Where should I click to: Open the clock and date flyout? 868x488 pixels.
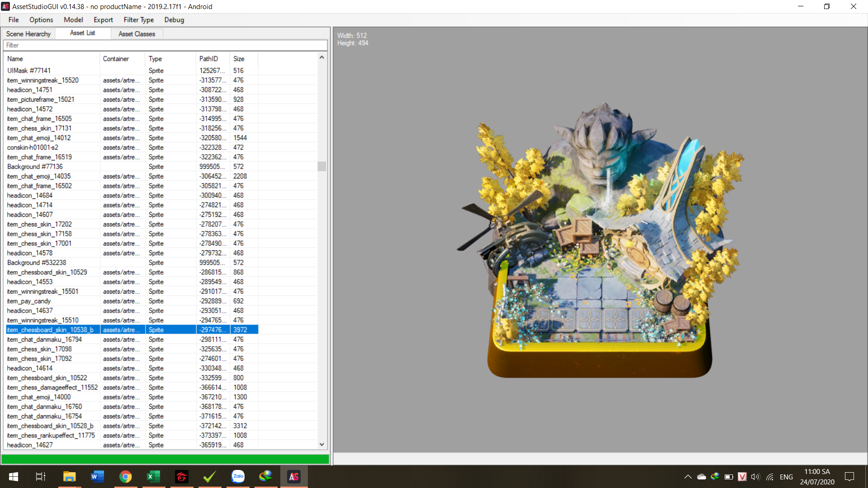click(817, 477)
